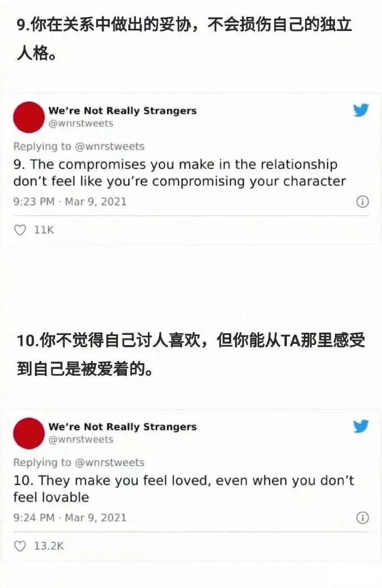Like tweet 9 with heart icon
This screenshot has height=588, width=382.
(x=20, y=230)
